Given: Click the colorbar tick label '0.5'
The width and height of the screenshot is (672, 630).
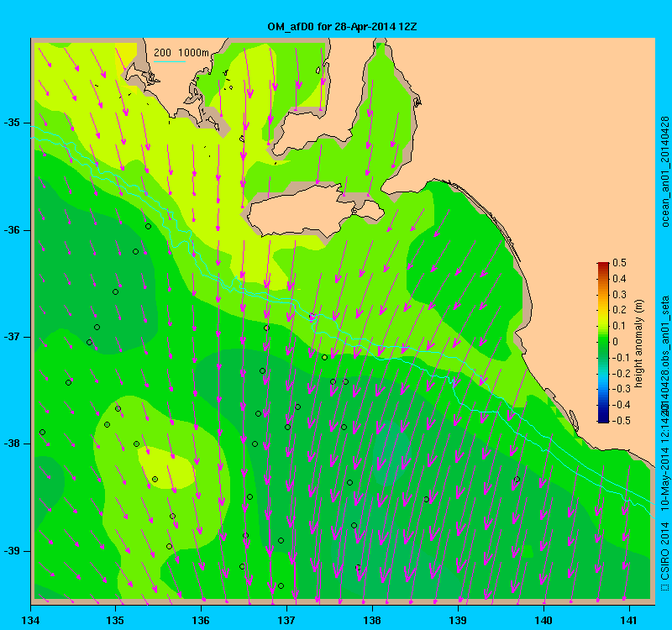Looking at the screenshot, I should coord(619,263).
